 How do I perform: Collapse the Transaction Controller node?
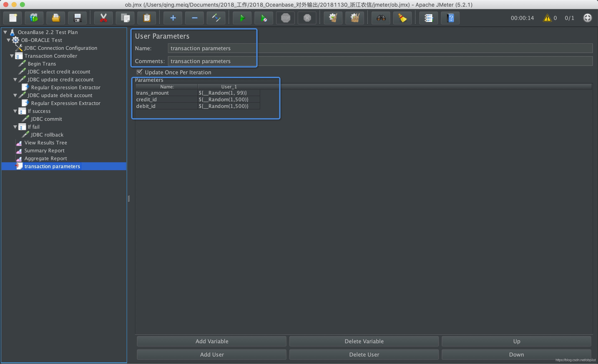click(x=12, y=56)
